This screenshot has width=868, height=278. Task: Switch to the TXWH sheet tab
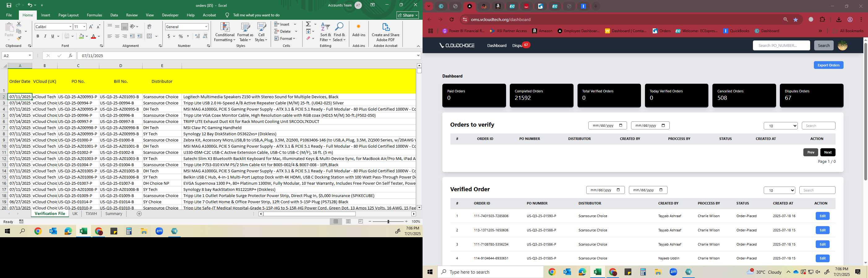coord(91,214)
